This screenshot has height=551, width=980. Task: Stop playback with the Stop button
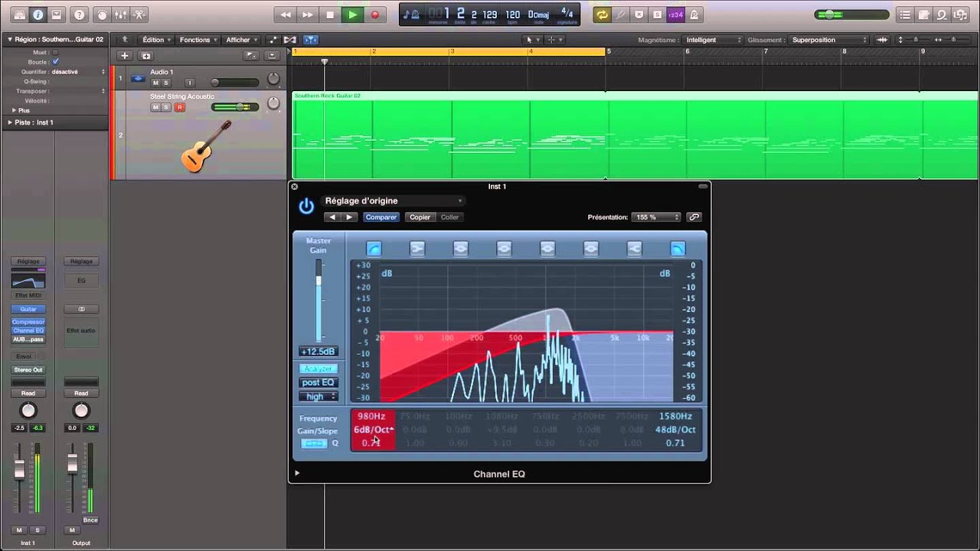[330, 15]
